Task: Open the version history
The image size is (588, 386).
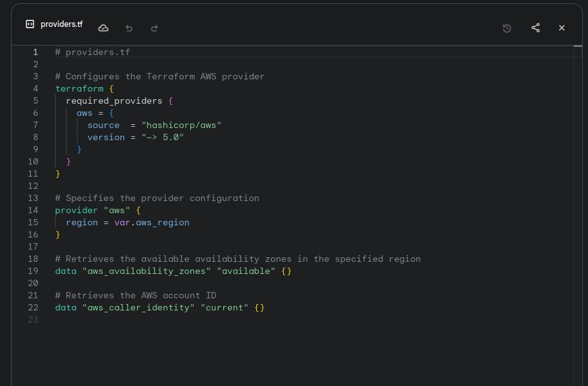Action: click(507, 28)
